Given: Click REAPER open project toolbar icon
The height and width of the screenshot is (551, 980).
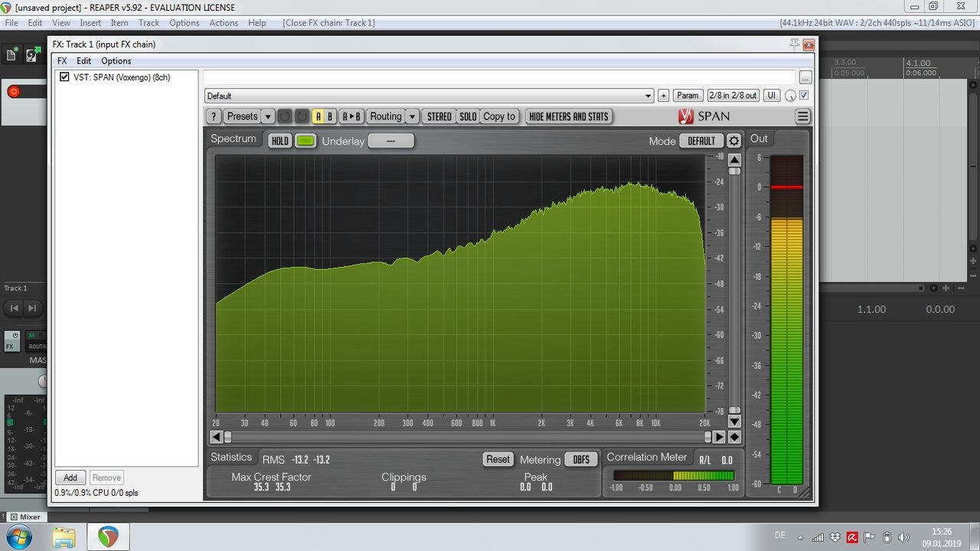Looking at the screenshot, I should tap(32, 54).
